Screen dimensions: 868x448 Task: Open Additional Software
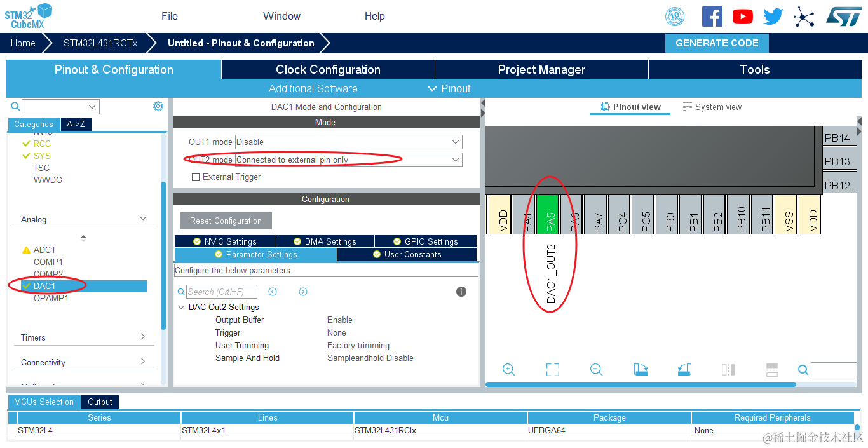click(313, 88)
